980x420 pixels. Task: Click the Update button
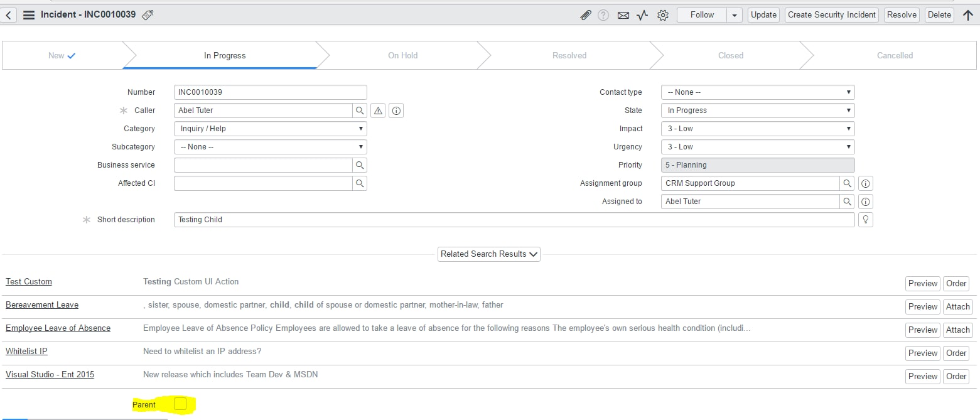(x=763, y=15)
